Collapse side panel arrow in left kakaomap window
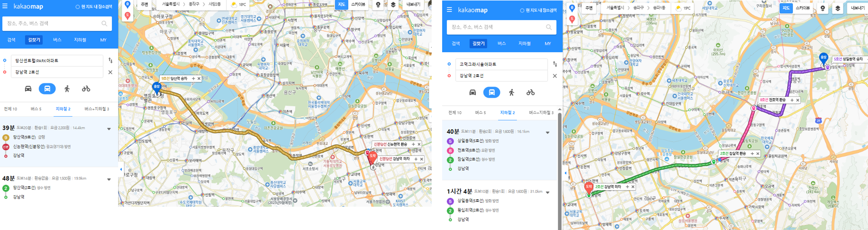This screenshot has height=230, width=868. [121, 169]
